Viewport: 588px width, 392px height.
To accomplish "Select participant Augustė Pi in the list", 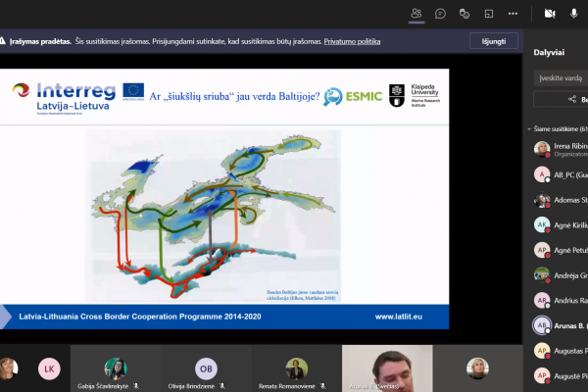I will pyautogui.click(x=561, y=376).
